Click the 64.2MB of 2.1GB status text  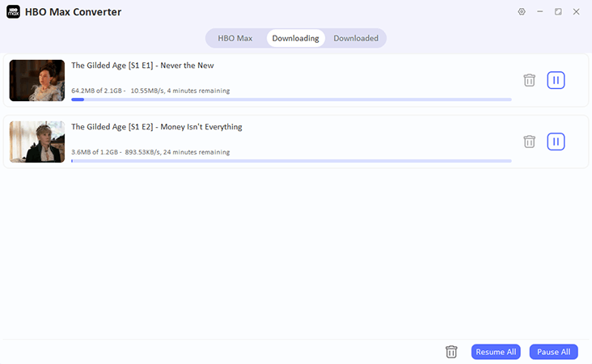tap(150, 91)
